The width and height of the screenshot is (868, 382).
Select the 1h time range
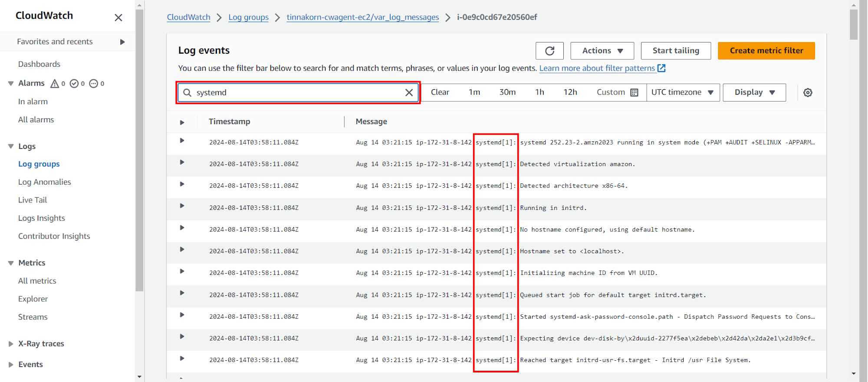(x=539, y=92)
